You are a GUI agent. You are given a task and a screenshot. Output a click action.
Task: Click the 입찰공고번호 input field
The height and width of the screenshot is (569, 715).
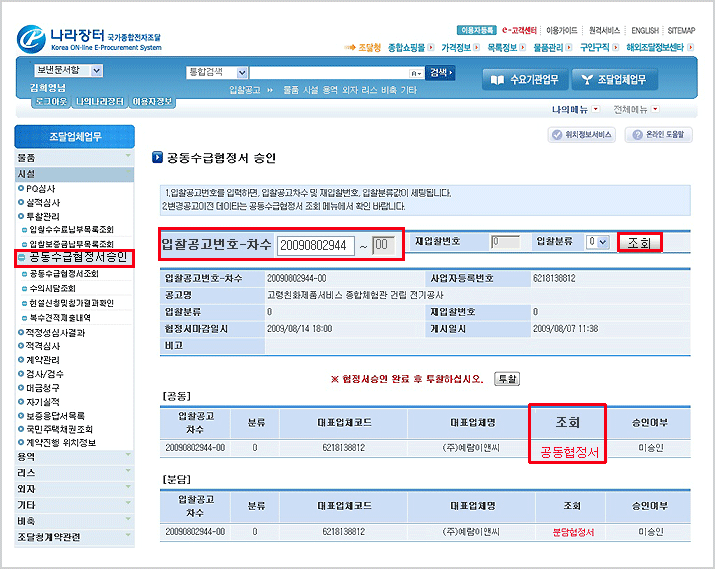coord(313,245)
